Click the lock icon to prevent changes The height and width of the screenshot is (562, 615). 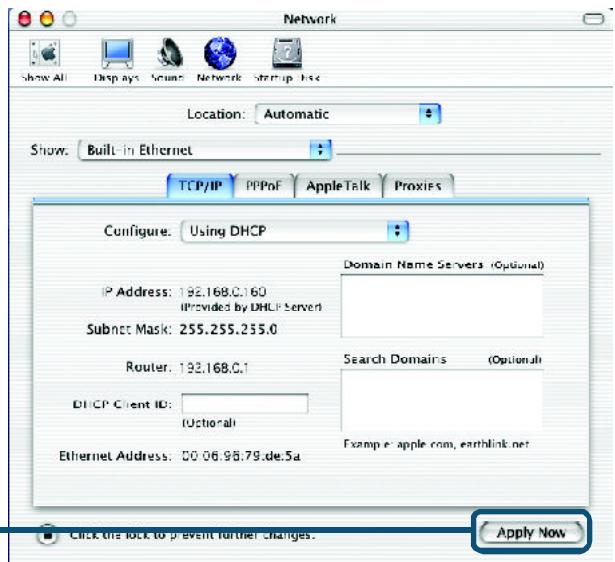(47, 534)
